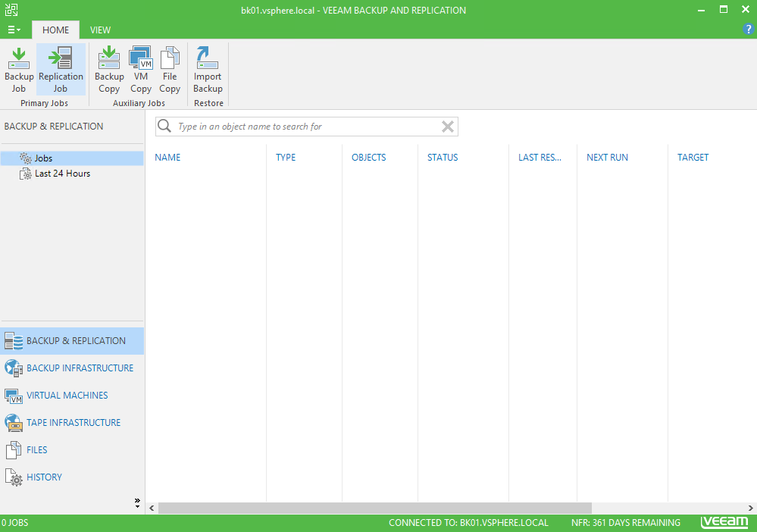Create a new Backup Job
This screenshot has width=757, height=532.
tap(19, 69)
